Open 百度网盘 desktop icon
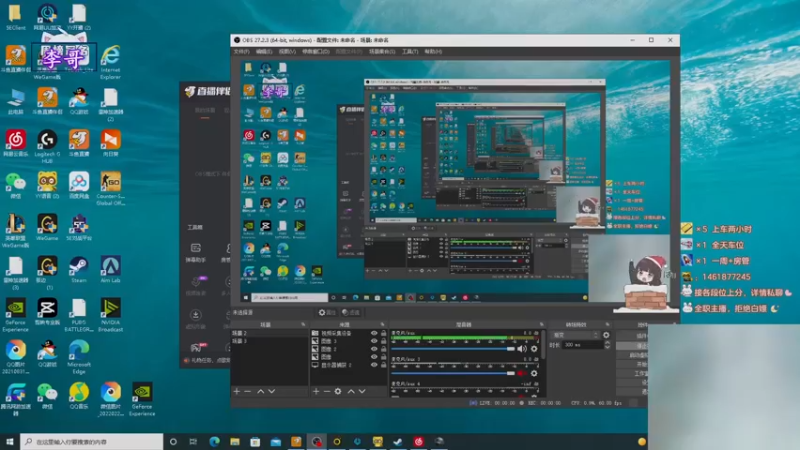Screen dimensions: 800x450 pos(79,185)
